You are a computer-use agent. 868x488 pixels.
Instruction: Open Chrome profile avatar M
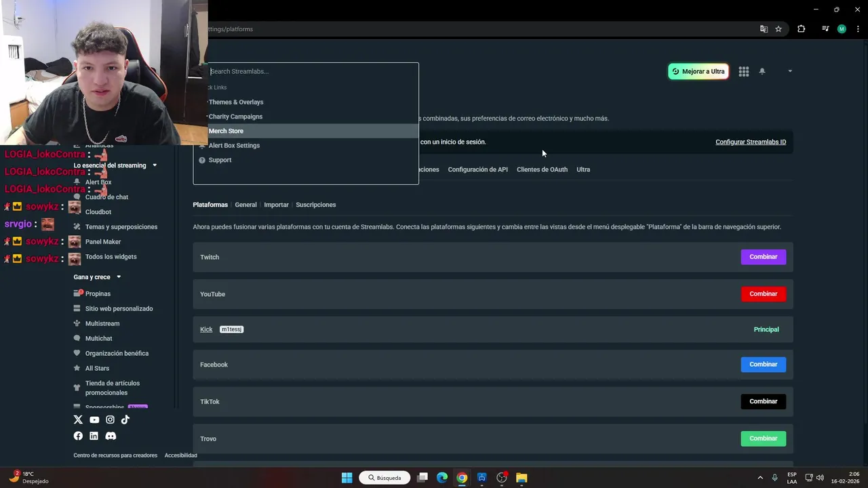[x=842, y=29]
